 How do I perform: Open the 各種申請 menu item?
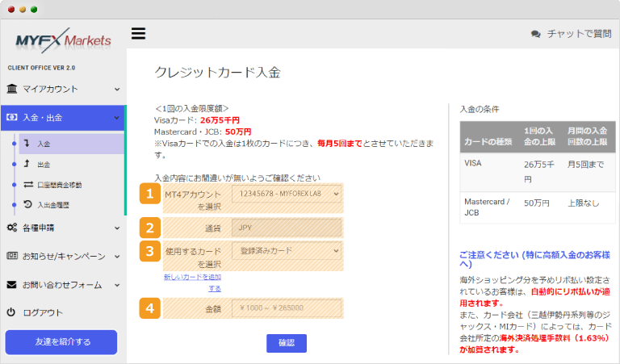(63, 228)
